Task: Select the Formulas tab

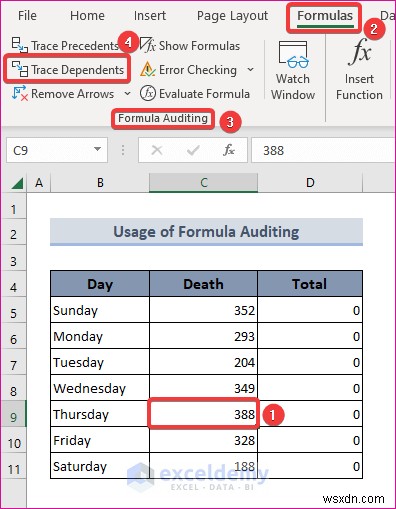Action: (x=325, y=16)
